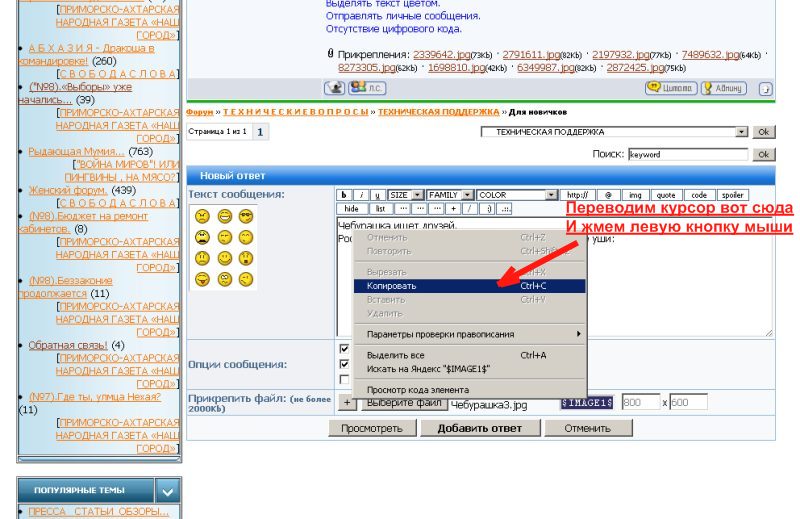Viewport: 800px width, 519px height.
Task: Open the 'ТЕХНИЧЕСКАЯ ПОДДЕРЖКА' breadcrumb link
Action: (438, 112)
